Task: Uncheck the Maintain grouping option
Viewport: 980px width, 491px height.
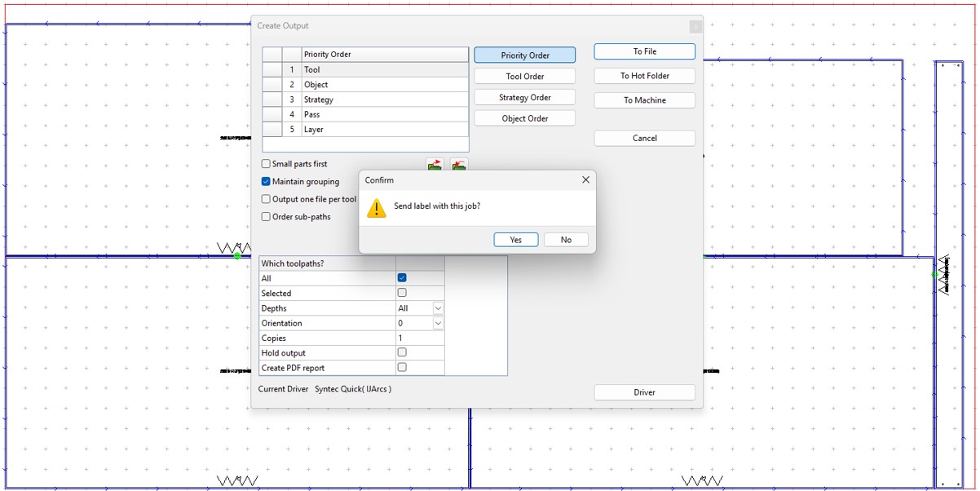Action: tap(266, 182)
